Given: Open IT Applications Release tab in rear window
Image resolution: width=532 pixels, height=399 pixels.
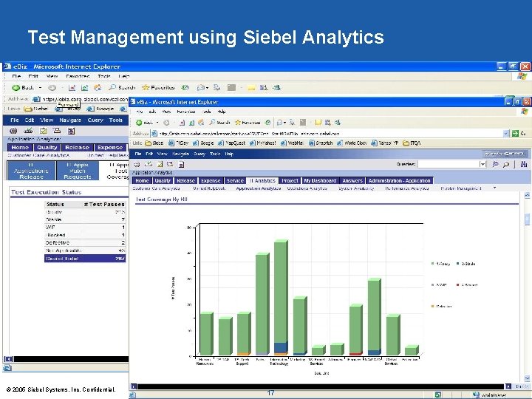Looking at the screenshot, I should point(31,171).
